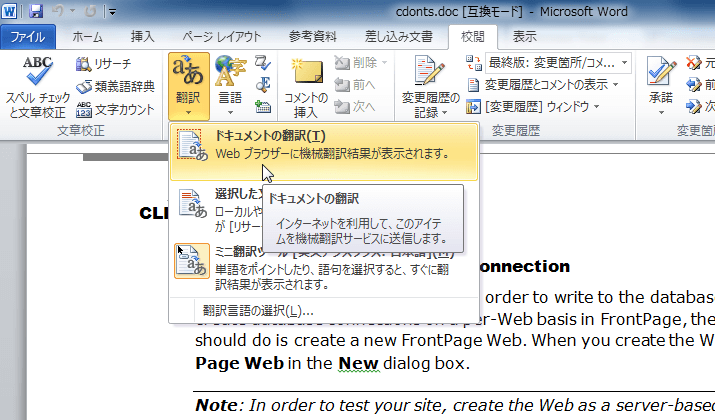Toggle the ミニ翻訳ツール menu item
The image size is (715, 420).
pyautogui.click(x=324, y=269)
